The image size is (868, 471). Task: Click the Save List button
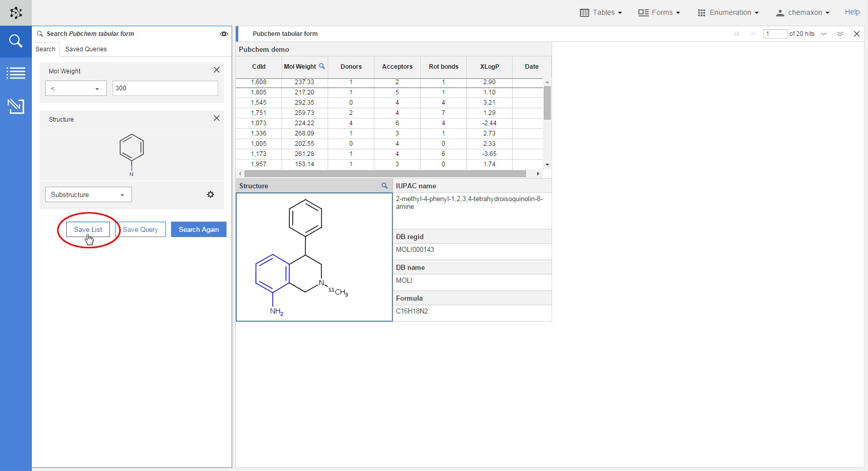pyautogui.click(x=88, y=229)
